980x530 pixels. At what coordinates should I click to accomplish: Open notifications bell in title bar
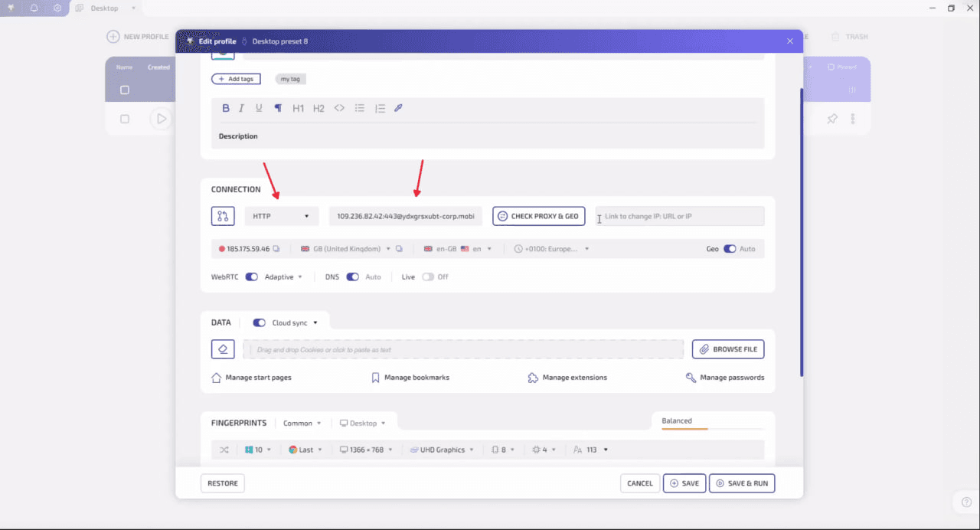click(x=34, y=8)
